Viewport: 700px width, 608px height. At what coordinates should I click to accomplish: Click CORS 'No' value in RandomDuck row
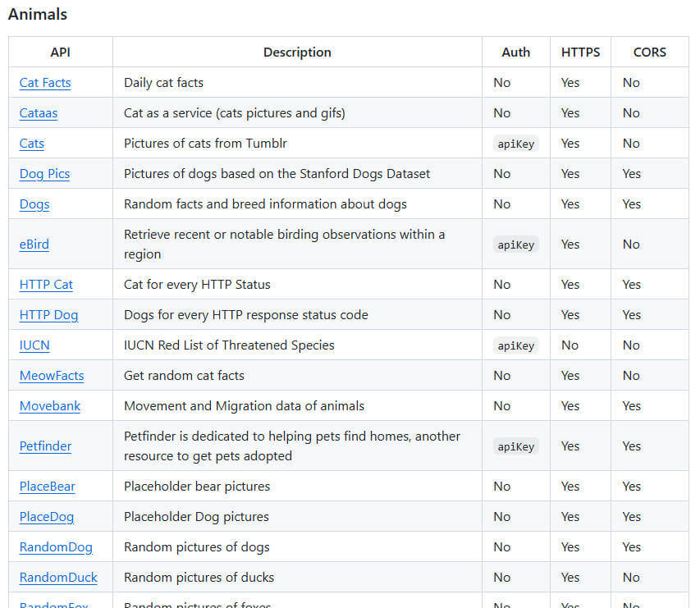pyautogui.click(x=631, y=577)
